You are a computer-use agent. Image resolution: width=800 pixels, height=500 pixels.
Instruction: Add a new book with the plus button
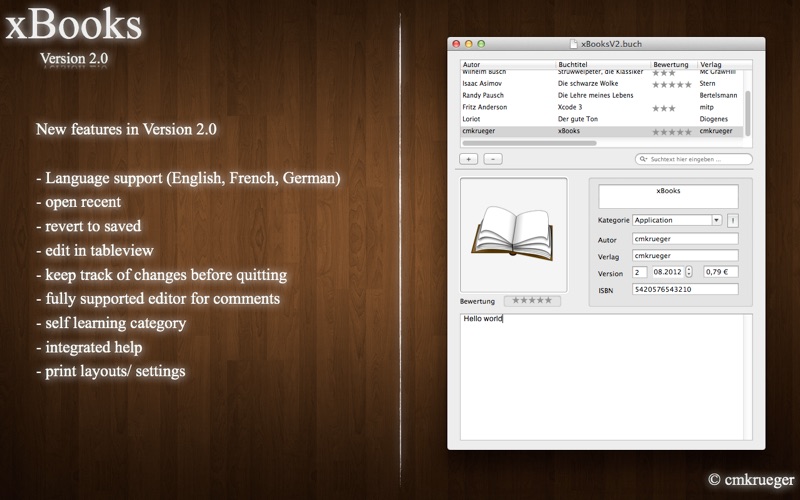tap(468, 159)
